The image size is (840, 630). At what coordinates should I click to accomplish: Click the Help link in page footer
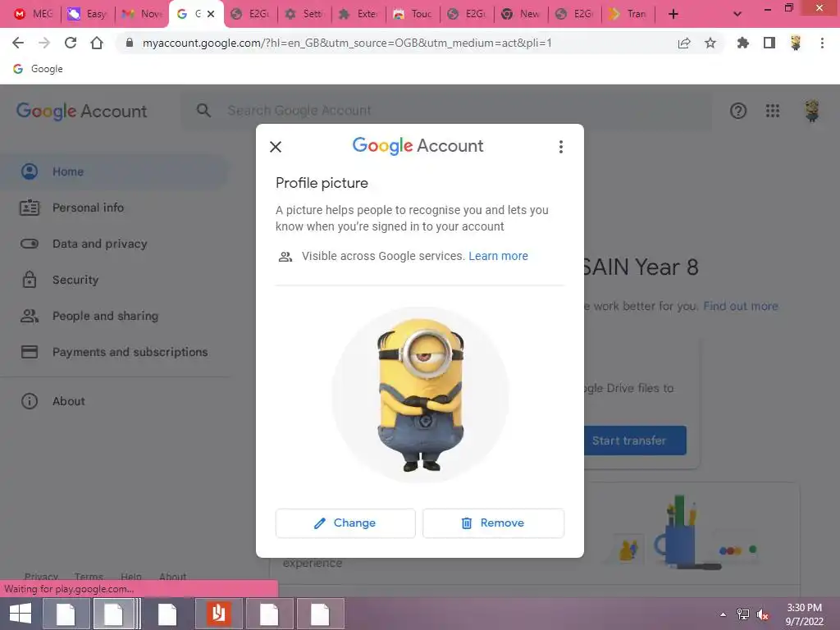(x=130, y=577)
